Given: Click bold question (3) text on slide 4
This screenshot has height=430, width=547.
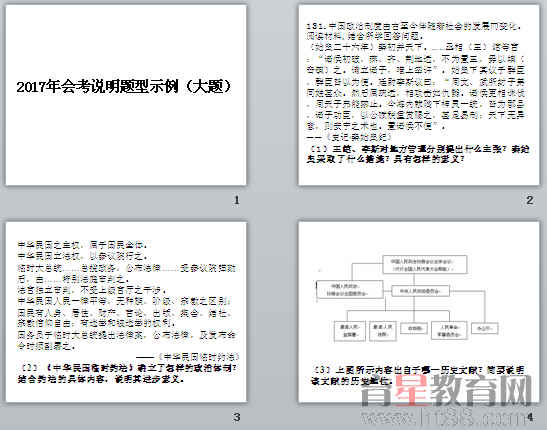Looking at the screenshot, I should coord(417,375).
